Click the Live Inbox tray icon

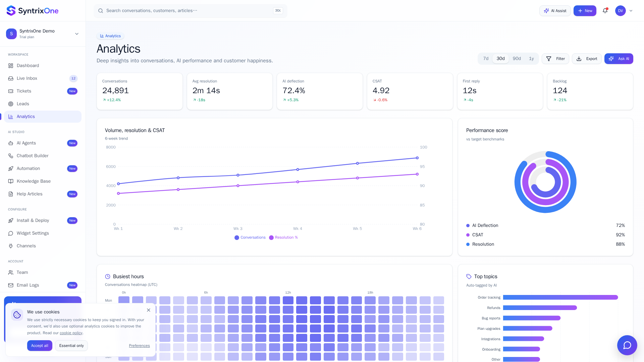click(x=11, y=78)
